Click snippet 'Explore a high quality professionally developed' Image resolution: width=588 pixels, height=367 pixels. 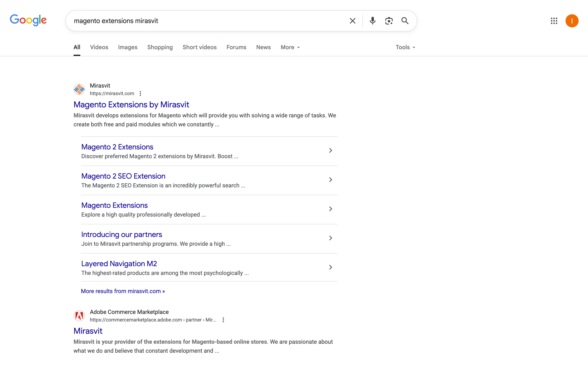[x=143, y=215]
